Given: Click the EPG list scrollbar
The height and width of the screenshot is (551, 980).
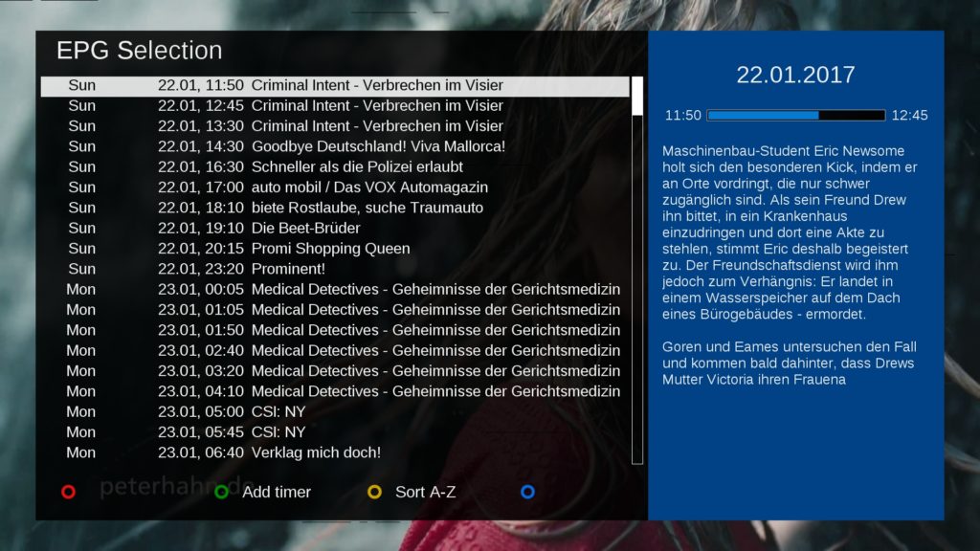Looking at the screenshot, I should click(636, 271).
